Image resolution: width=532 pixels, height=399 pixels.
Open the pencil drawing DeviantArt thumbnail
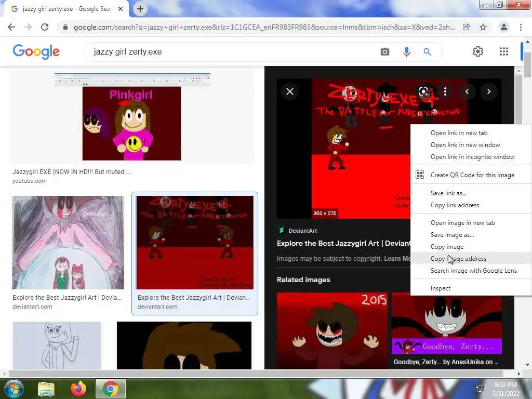tap(68, 243)
